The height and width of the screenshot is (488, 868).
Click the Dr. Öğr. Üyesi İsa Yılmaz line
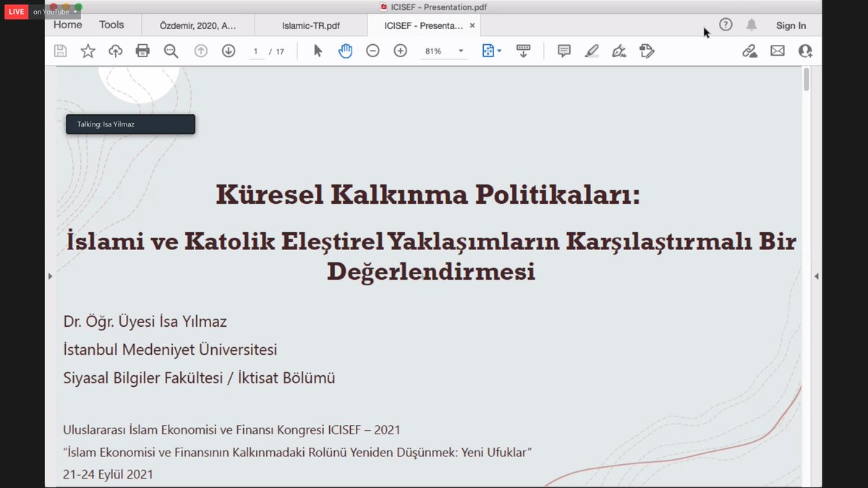pyautogui.click(x=145, y=321)
